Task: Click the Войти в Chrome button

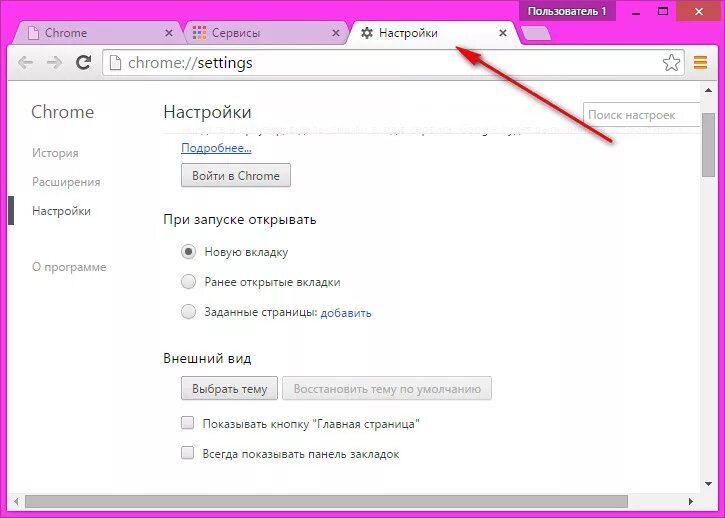Action: (x=236, y=175)
